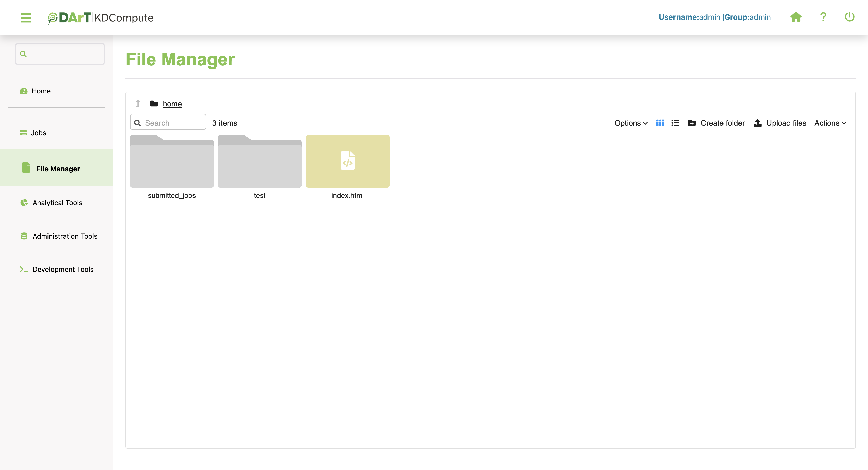Viewport: 868px width, 470px height.
Task: Open the hamburger menu icon
Action: [26, 18]
